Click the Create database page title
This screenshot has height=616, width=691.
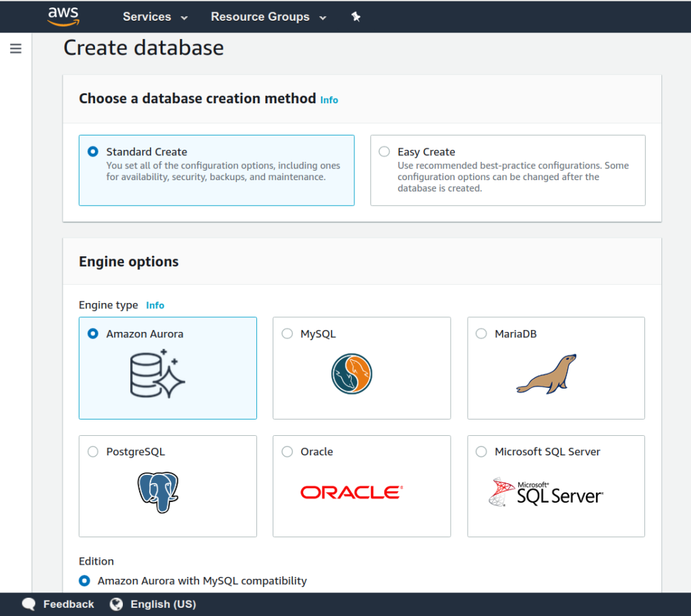[x=144, y=48]
